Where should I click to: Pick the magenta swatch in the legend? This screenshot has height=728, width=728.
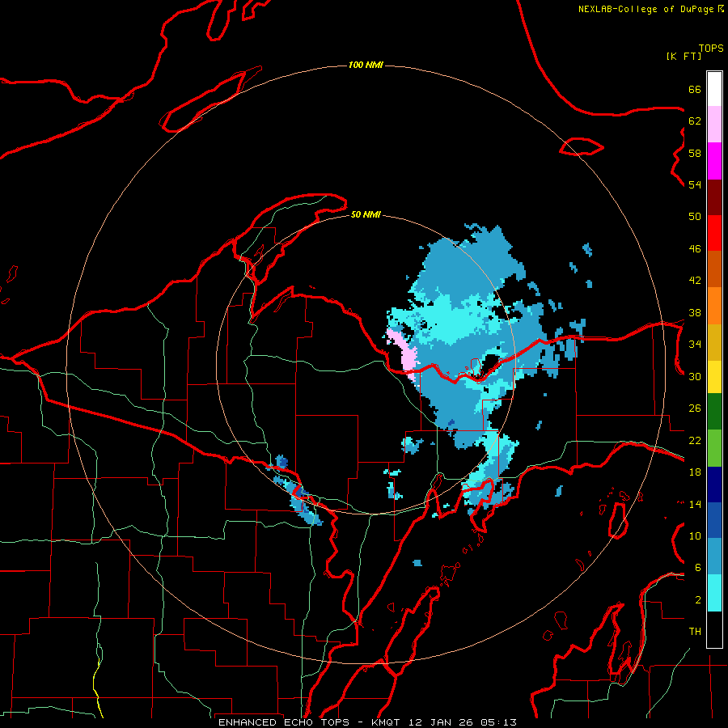click(714, 161)
